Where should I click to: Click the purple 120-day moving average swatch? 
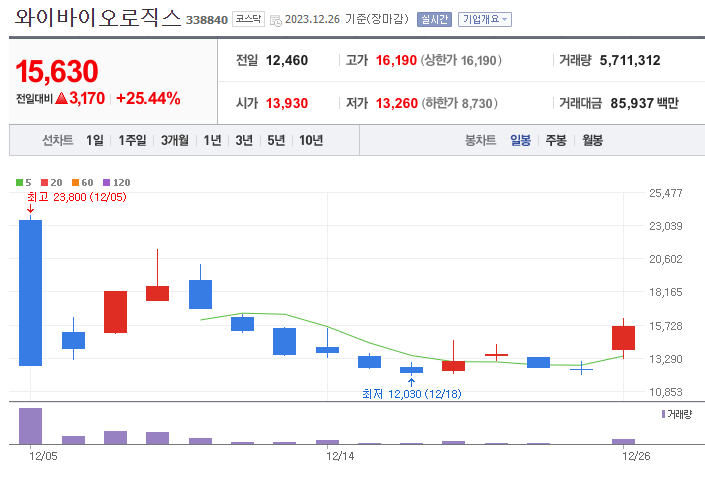107,183
